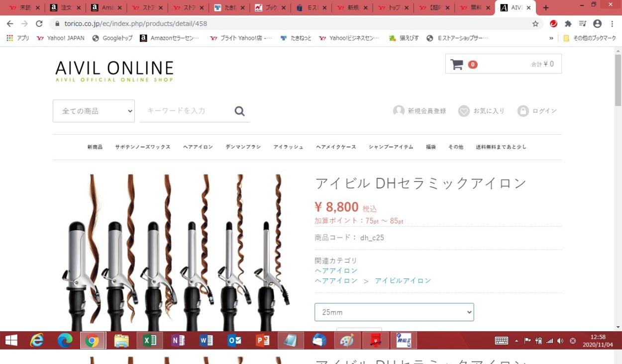Open the ヘアアイロン menu item
Screen dimensions: 622x364
[x=198, y=147]
